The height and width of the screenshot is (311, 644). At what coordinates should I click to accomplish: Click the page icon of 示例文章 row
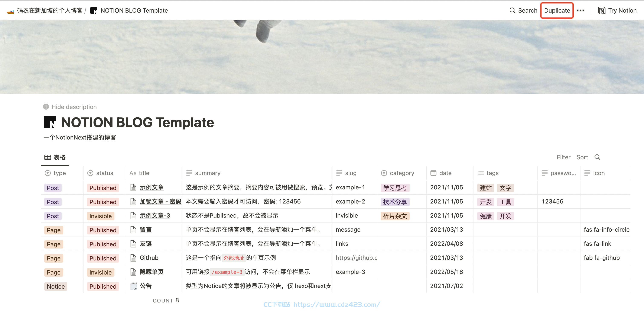133,187
